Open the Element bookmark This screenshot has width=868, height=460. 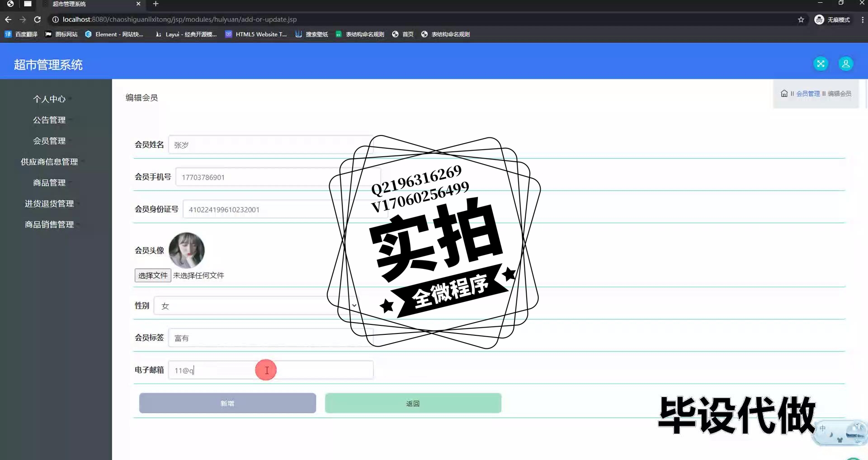(114, 34)
